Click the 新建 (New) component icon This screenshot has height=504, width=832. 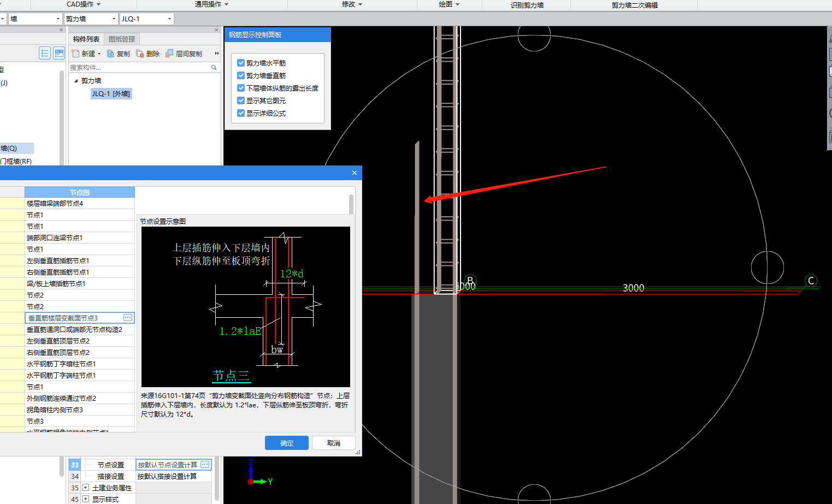coord(76,54)
